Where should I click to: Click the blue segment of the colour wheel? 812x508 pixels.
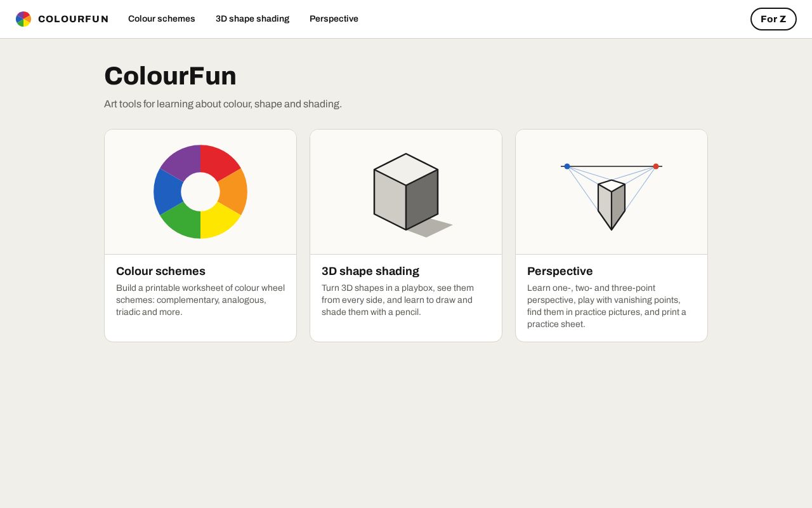[167, 192]
